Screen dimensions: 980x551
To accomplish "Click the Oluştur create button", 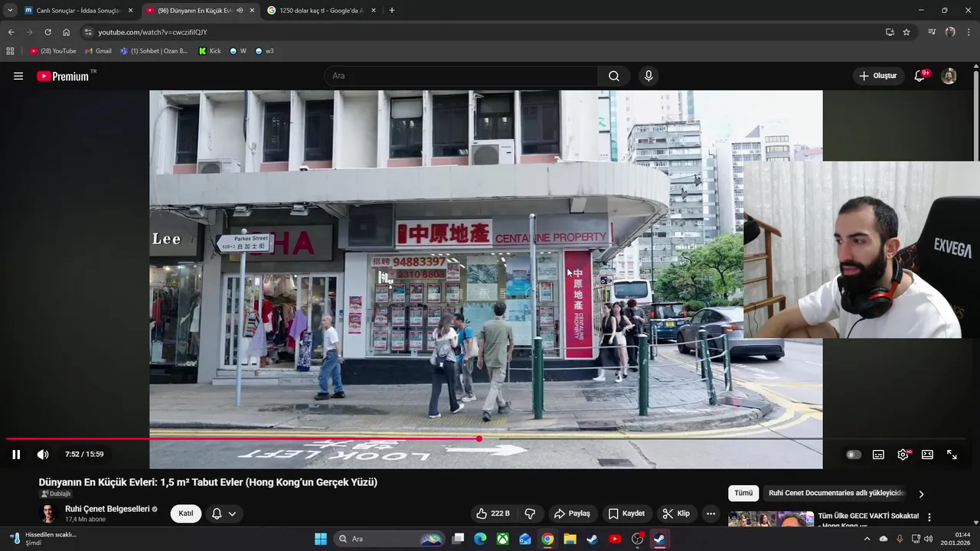I will tap(877, 76).
